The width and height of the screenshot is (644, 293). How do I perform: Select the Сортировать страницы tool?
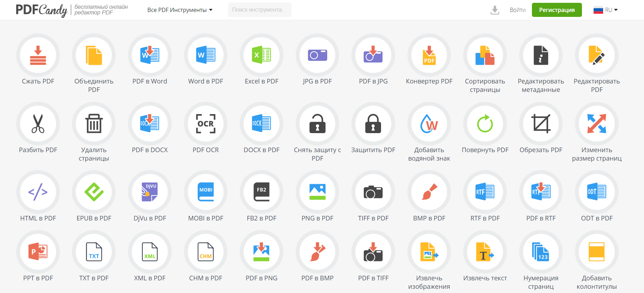click(485, 55)
